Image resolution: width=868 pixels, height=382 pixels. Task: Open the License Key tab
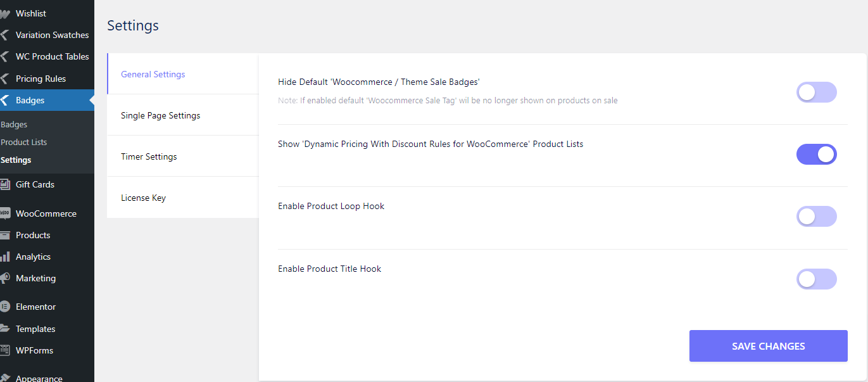pyautogui.click(x=183, y=198)
